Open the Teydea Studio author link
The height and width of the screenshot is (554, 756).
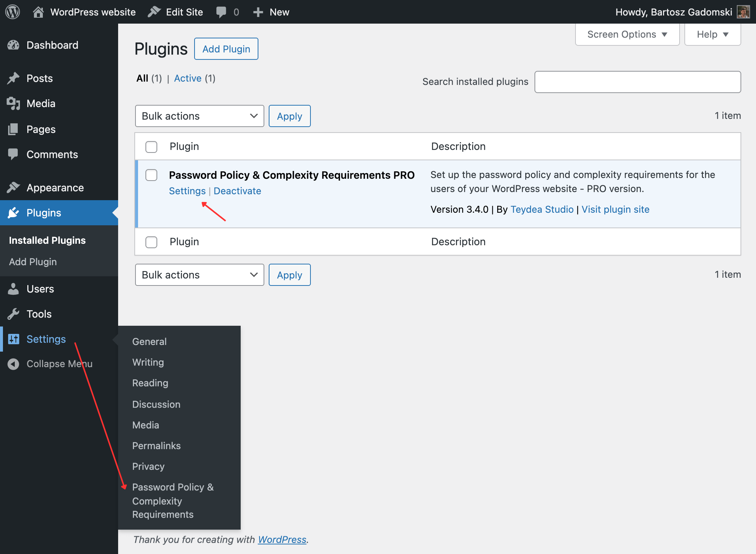click(x=542, y=209)
